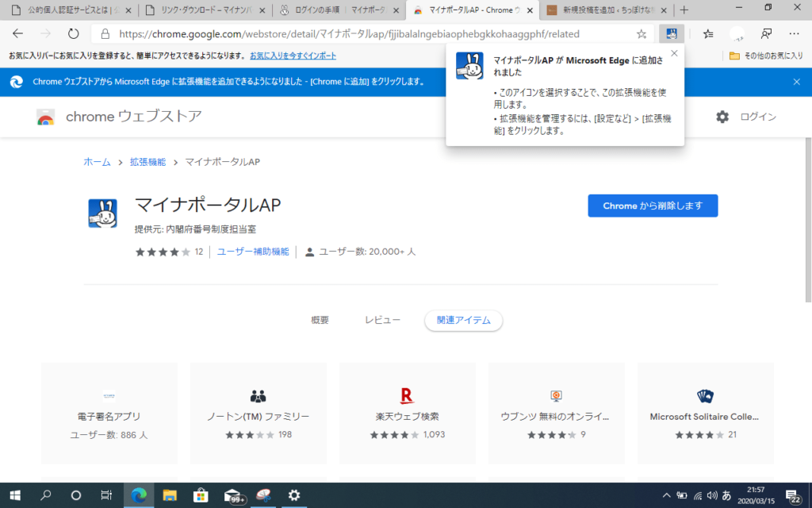Open Microsoft Solitaire Colle... card
The width and height of the screenshot is (812, 508).
706,414
